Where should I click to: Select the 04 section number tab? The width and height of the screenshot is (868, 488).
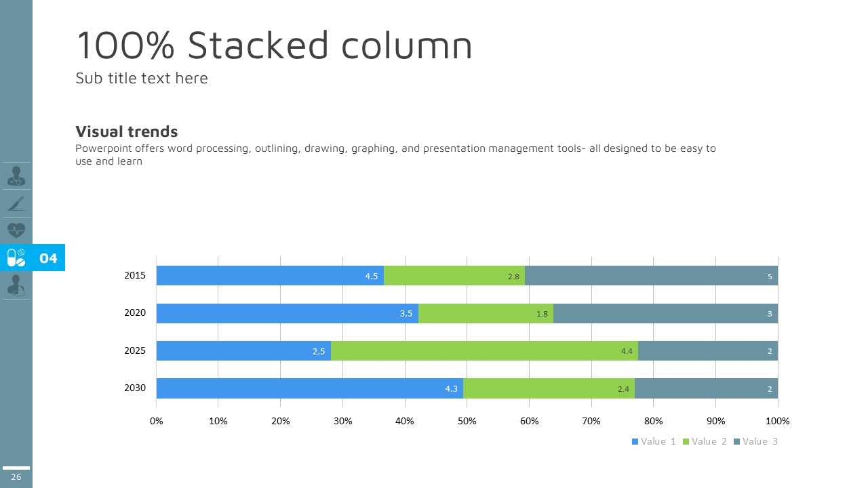tap(49, 258)
